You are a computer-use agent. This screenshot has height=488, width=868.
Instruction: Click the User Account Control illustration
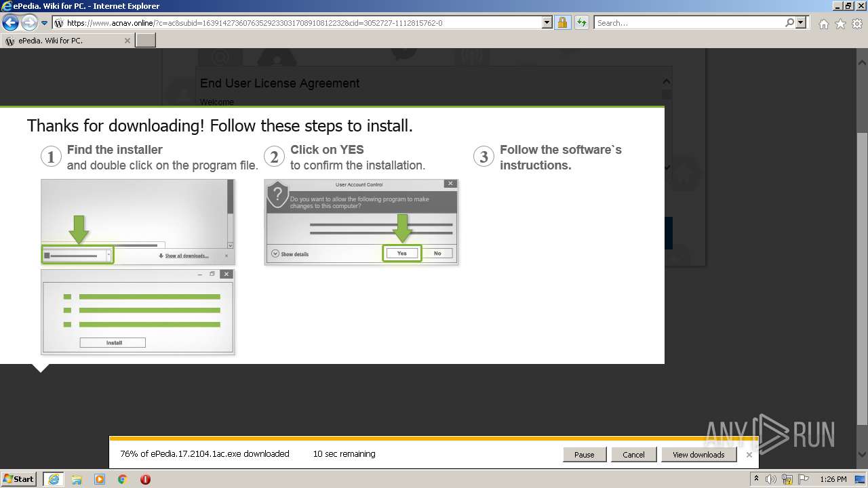(361, 222)
